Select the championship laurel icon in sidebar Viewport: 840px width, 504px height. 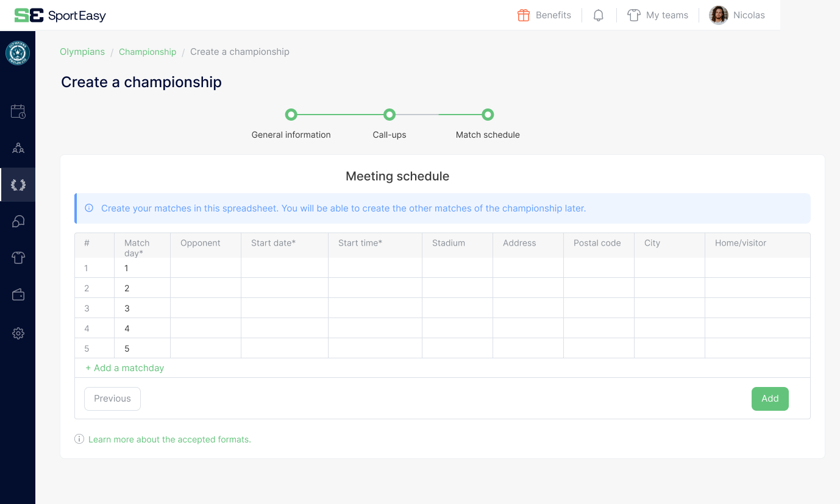(x=18, y=185)
